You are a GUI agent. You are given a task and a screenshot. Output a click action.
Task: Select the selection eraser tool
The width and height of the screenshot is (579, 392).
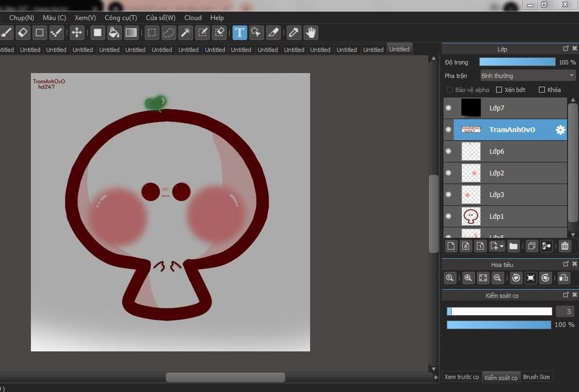point(219,33)
